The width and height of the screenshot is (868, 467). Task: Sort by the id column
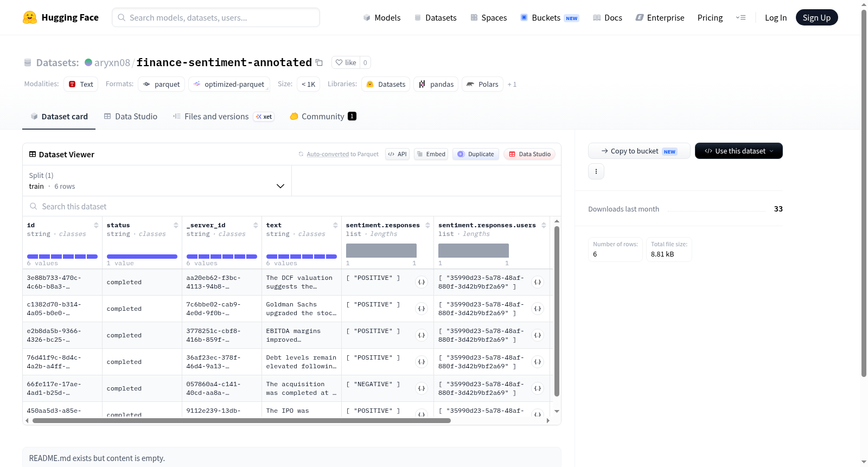coord(96,225)
